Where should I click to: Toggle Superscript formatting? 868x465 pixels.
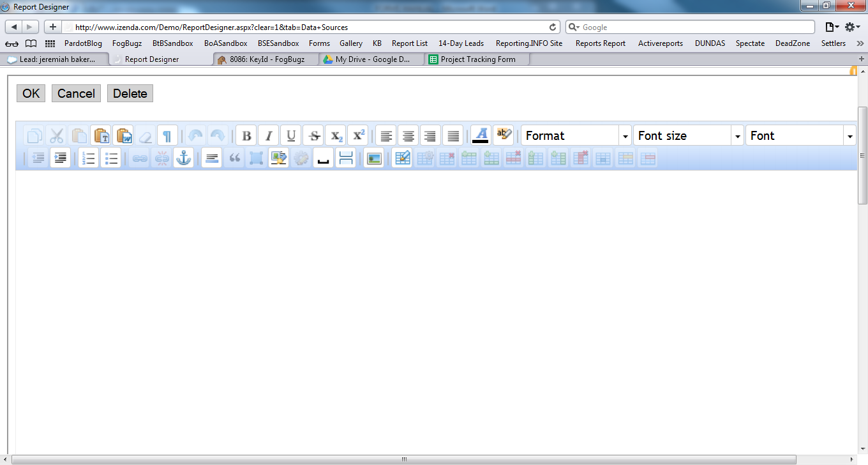(x=358, y=135)
